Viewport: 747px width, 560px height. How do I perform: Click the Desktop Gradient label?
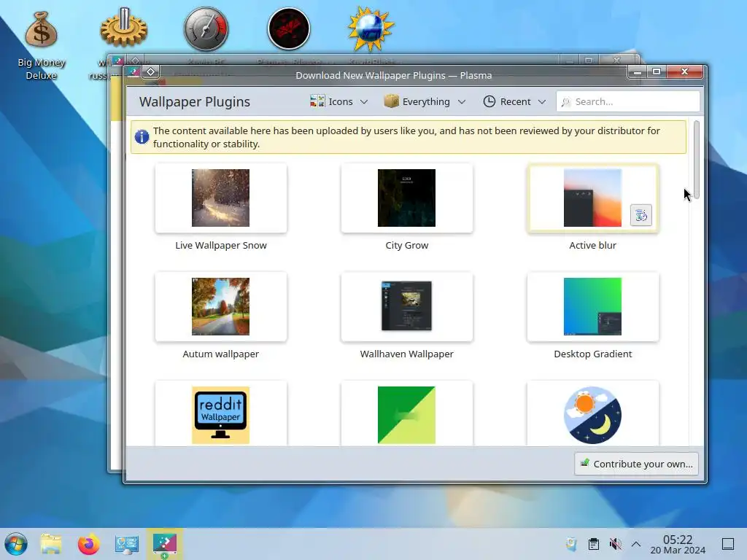tap(592, 354)
